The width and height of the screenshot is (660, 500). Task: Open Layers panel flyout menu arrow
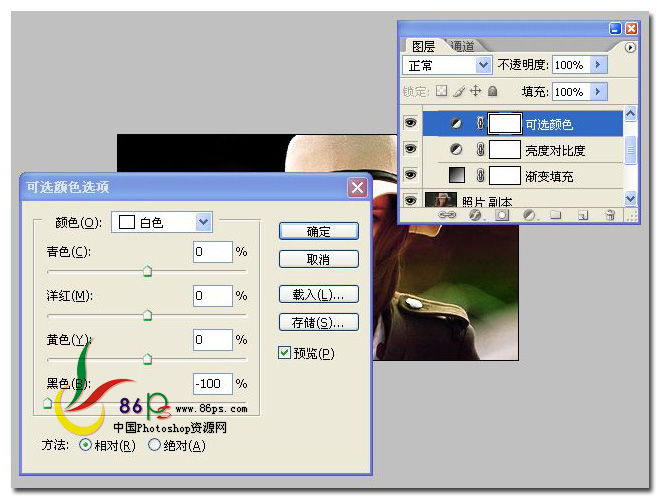(630, 47)
